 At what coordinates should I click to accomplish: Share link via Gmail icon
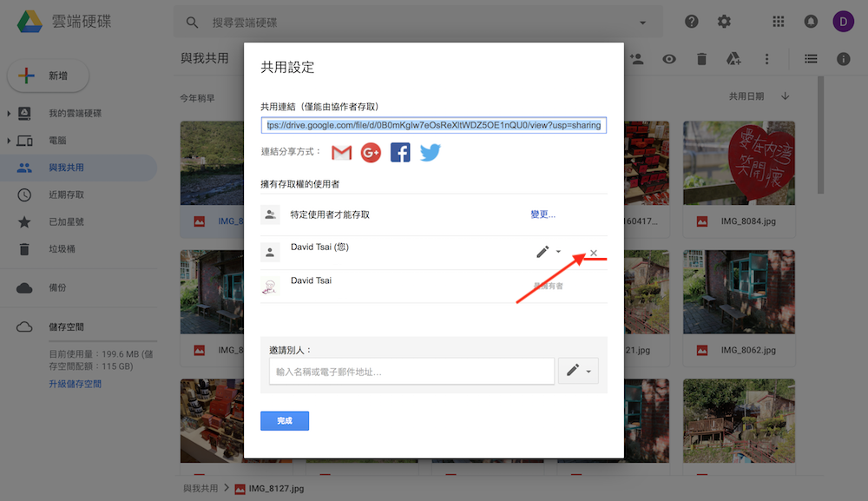coord(341,152)
